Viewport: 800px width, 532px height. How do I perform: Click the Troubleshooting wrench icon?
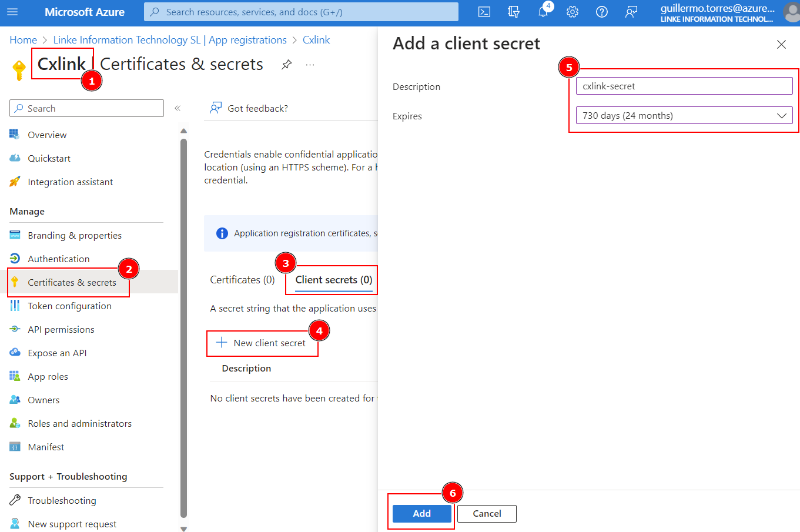pos(15,500)
